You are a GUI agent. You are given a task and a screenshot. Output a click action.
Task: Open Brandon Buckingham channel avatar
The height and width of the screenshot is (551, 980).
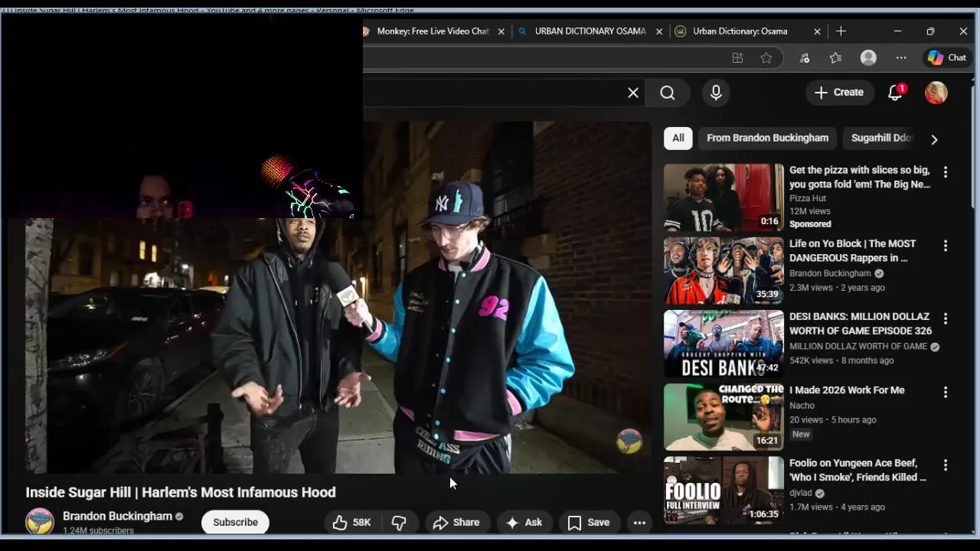(x=40, y=522)
